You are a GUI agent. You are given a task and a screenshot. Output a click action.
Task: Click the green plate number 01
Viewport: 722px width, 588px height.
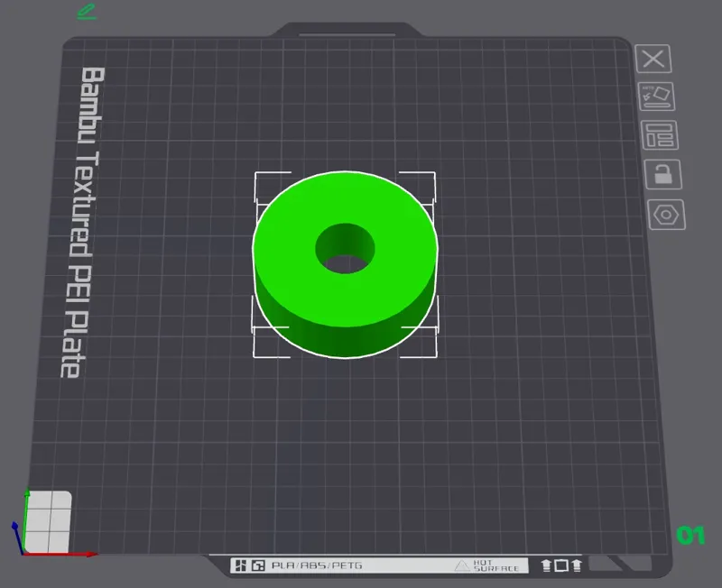(x=690, y=536)
